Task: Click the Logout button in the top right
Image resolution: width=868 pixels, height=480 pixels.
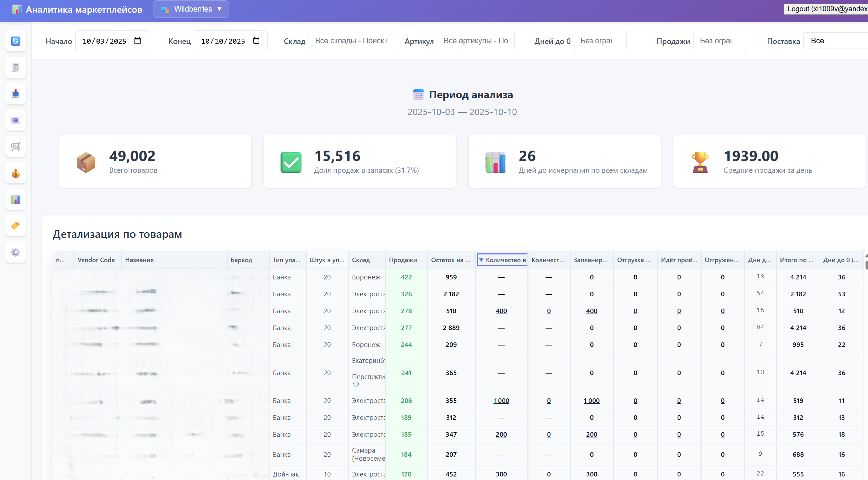Action: [x=827, y=8]
